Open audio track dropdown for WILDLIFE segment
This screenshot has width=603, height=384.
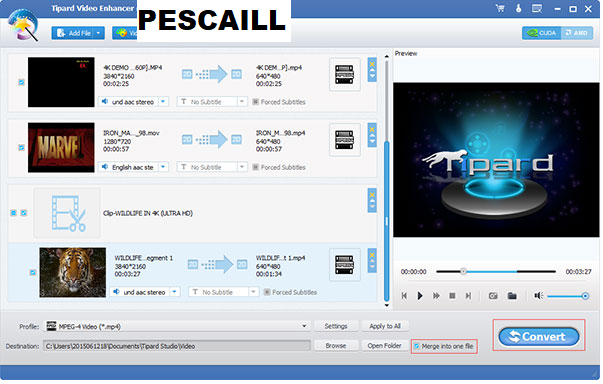tap(175, 292)
